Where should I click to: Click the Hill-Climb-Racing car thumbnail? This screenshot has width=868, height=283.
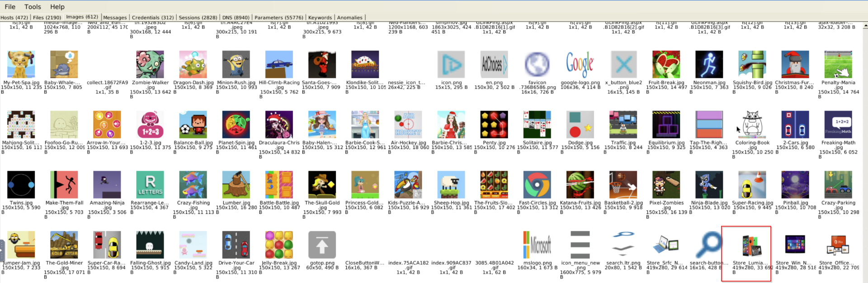pyautogui.click(x=279, y=65)
